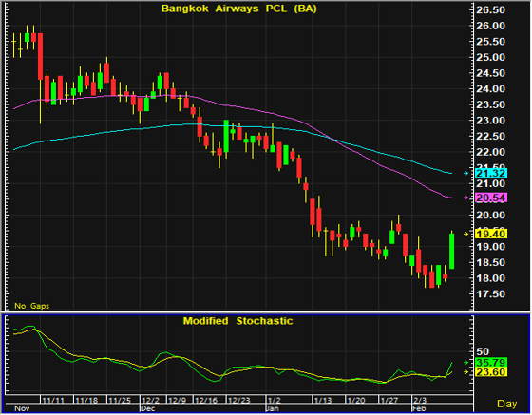Viewport: 532px width, 415px height.
Task: Click the yellow 19.40 last price label
Action: point(491,234)
